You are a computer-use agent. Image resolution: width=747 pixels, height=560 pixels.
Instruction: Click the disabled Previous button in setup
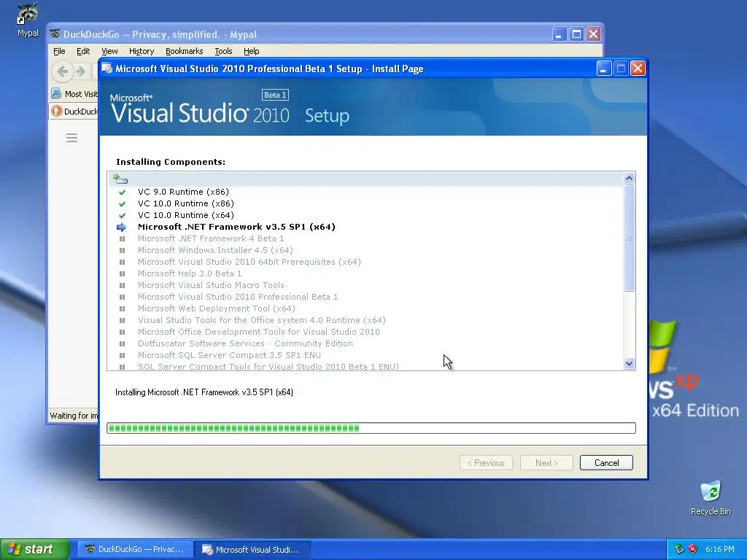coord(486,463)
